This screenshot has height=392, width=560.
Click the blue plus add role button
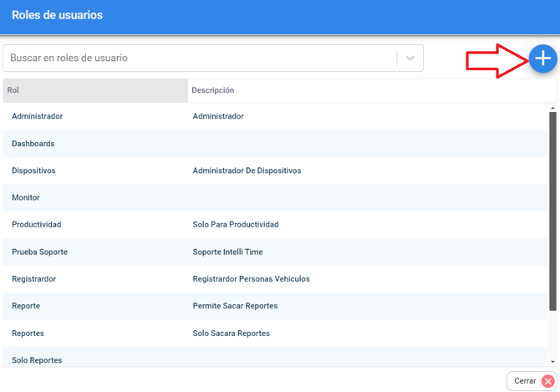(542, 58)
